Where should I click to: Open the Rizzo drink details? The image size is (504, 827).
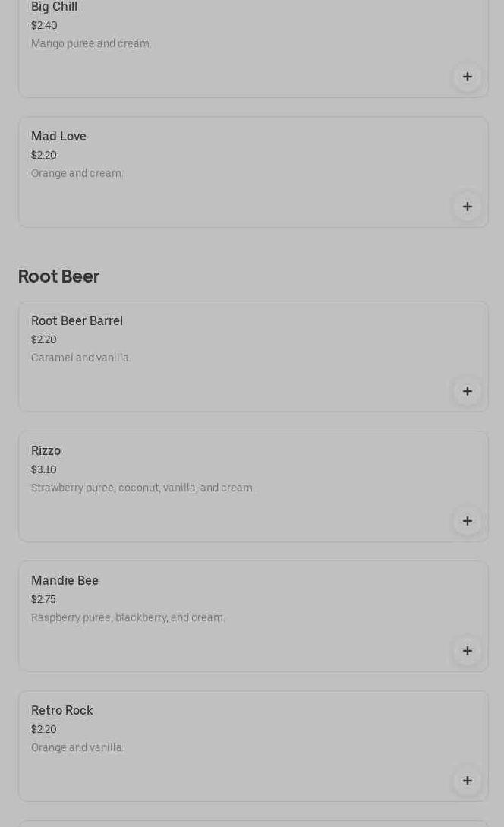[46, 451]
